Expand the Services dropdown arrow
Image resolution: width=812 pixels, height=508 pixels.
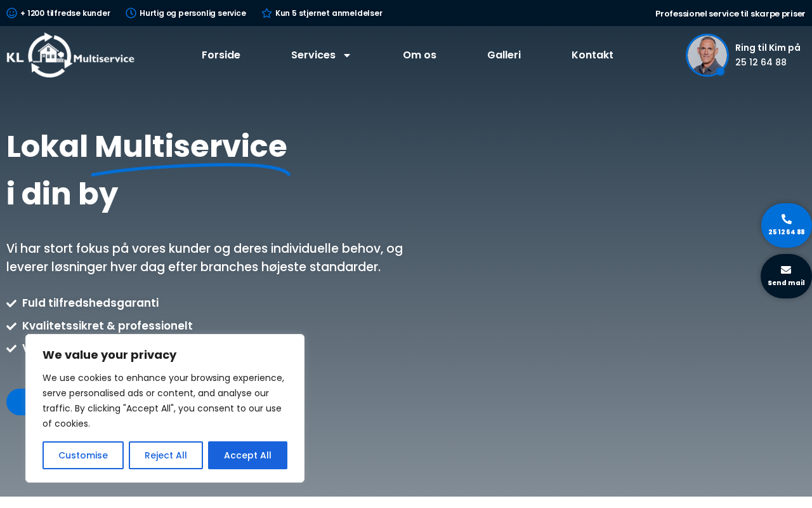pyautogui.click(x=347, y=55)
